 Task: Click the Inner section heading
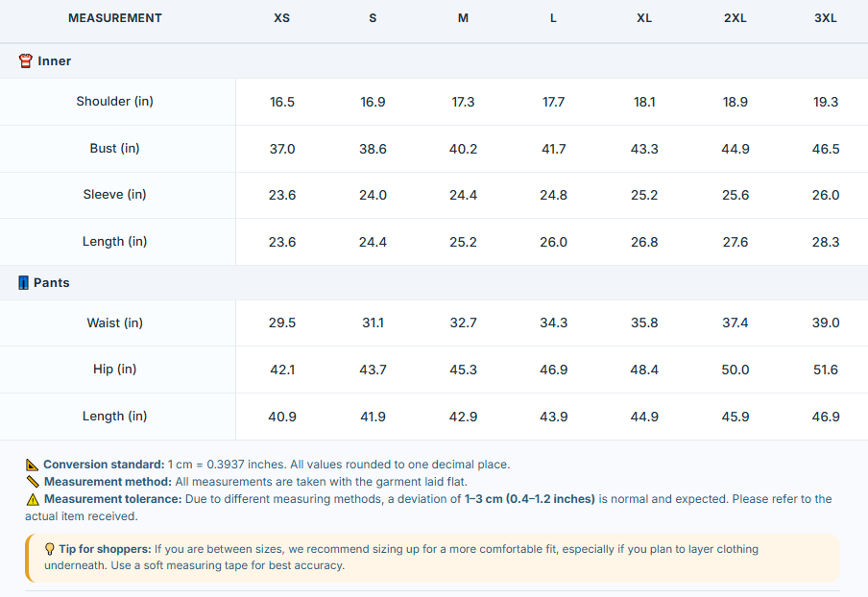54,60
